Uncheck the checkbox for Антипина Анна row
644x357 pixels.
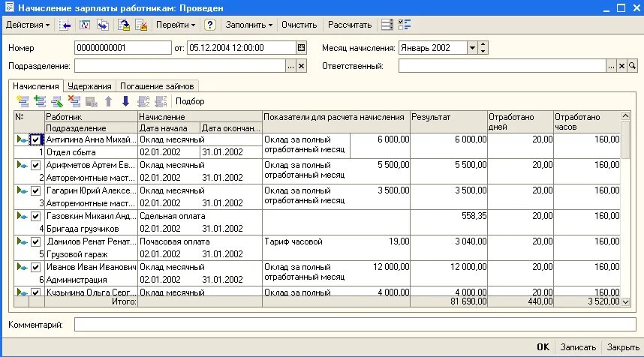36,140
